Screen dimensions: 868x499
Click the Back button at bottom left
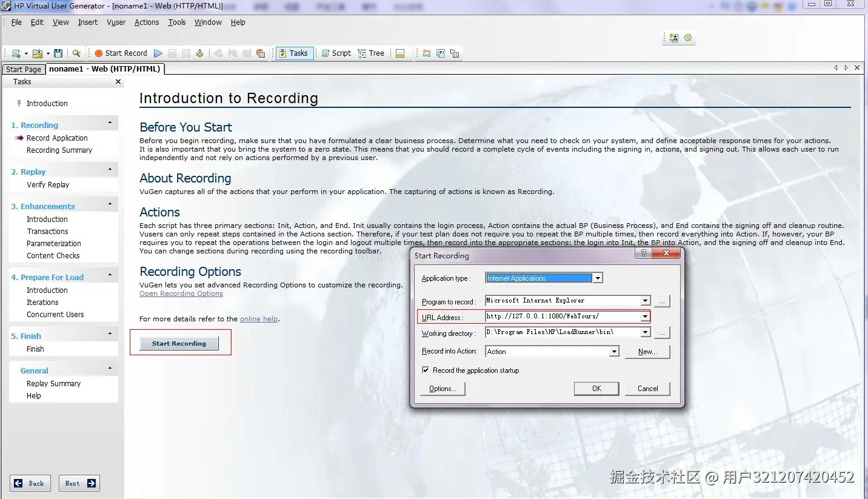pyautogui.click(x=30, y=483)
